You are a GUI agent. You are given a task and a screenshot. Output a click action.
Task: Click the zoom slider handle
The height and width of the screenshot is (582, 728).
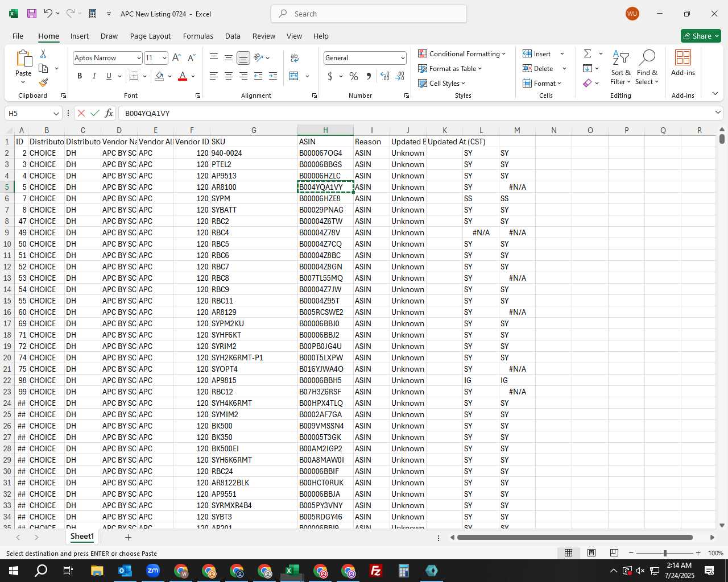point(664,553)
